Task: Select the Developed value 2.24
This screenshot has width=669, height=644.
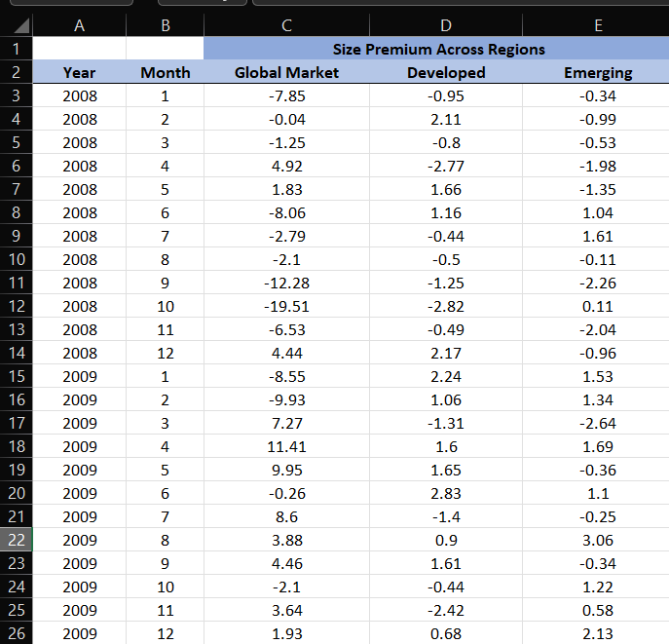Action: pyautogui.click(x=446, y=376)
